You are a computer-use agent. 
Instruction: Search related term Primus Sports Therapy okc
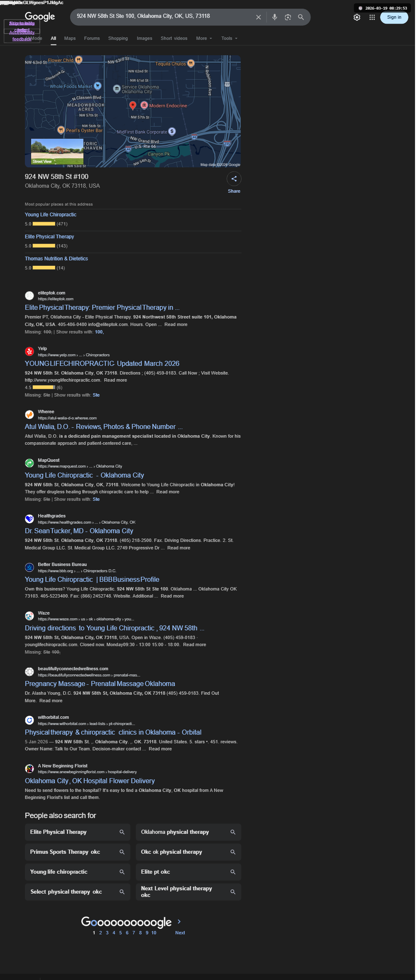[78, 852]
